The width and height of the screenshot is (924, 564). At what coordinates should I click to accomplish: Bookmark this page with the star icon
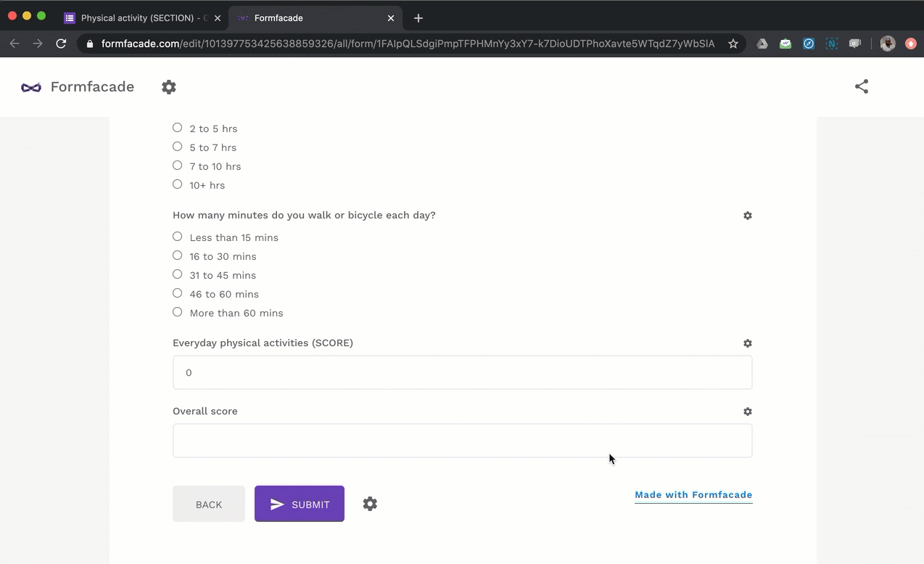click(733, 44)
